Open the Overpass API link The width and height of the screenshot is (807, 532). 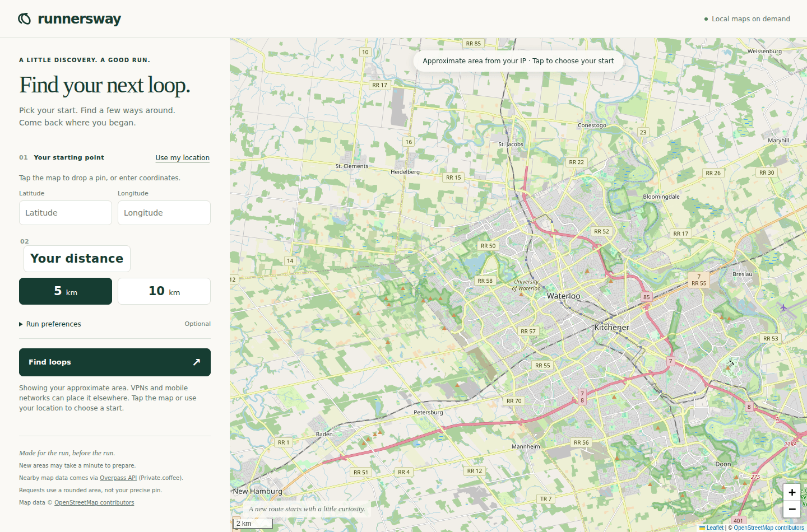(x=118, y=478)
